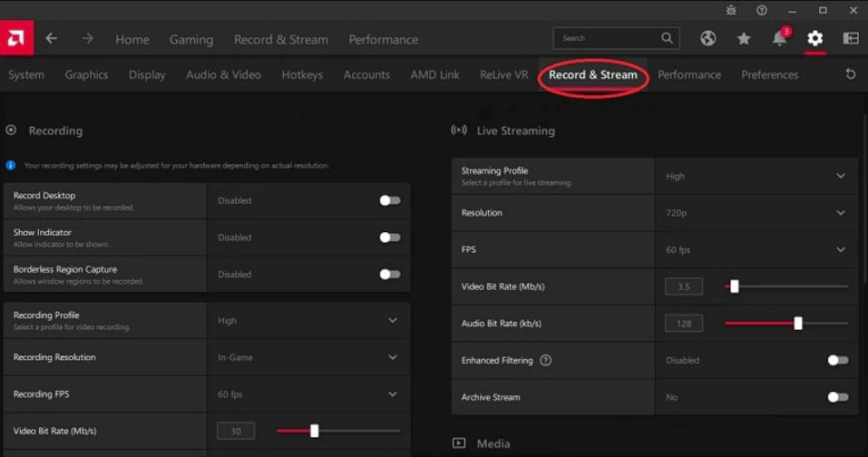The height and width of the screenshot is (457, 868).
Task: Click the blue info icon
Action: 11,165
